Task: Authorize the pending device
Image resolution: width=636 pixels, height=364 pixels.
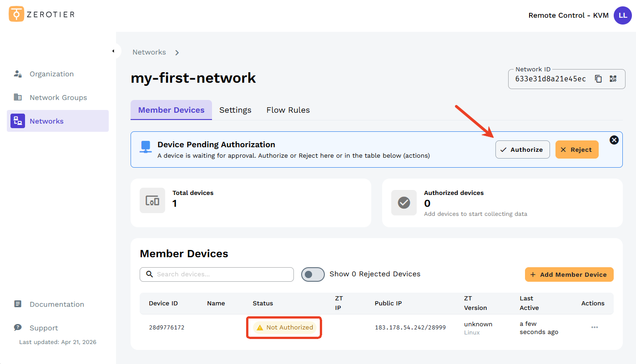Action: pyautogui.click(x=522, y=150)
